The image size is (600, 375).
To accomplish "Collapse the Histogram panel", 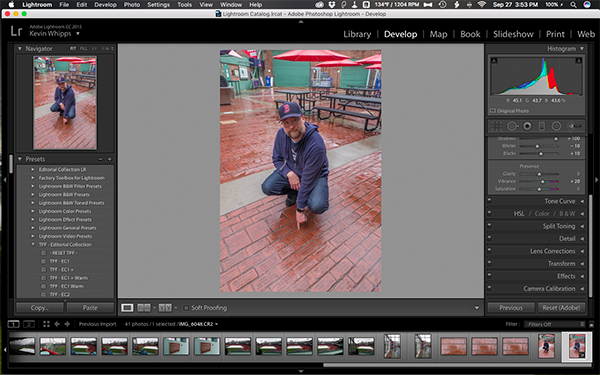I will point(582,49).
